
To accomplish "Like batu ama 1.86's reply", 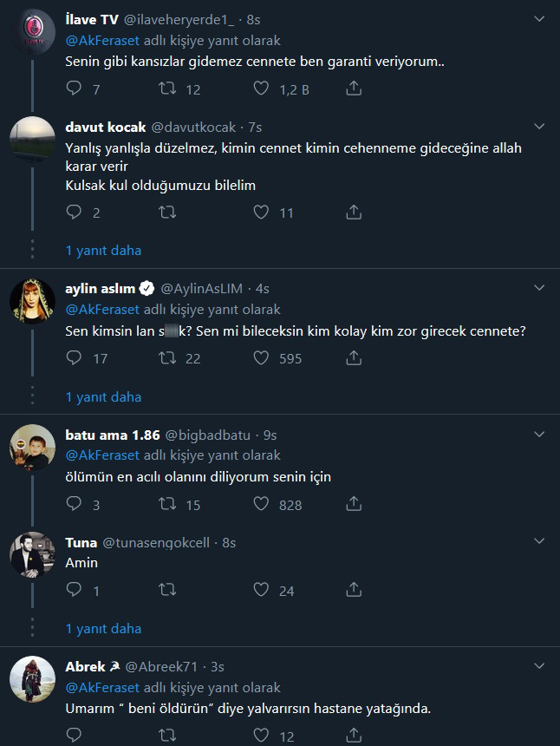I will pyautogui.click(x=259, y=502).
